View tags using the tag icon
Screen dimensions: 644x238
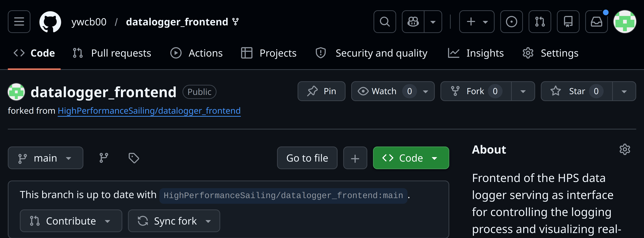[134, 158]
